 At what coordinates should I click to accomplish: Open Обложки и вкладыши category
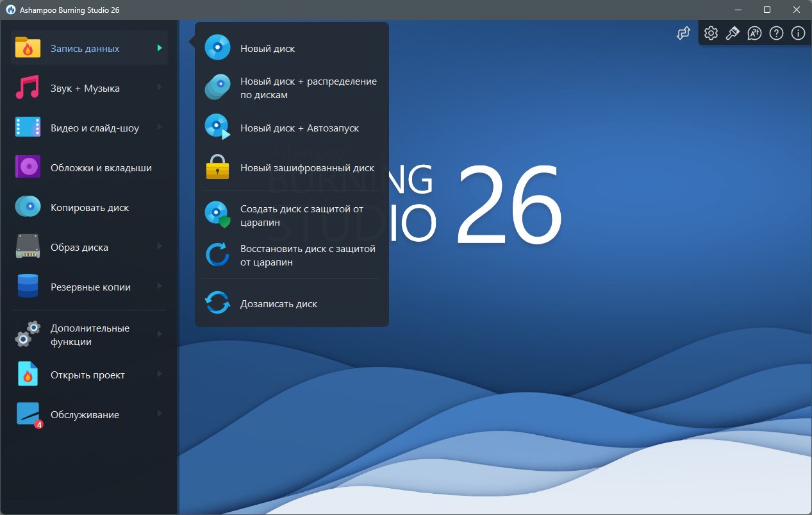[x=101, y=168]
